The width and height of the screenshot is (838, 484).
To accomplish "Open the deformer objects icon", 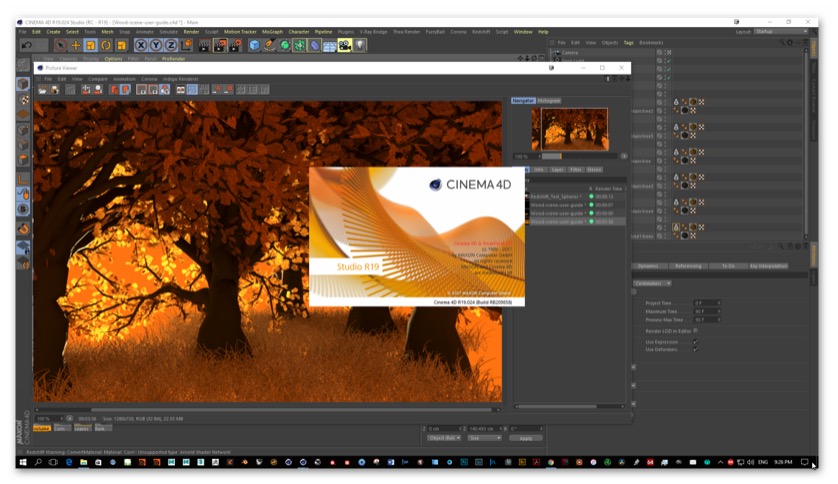I will [314, 45].
